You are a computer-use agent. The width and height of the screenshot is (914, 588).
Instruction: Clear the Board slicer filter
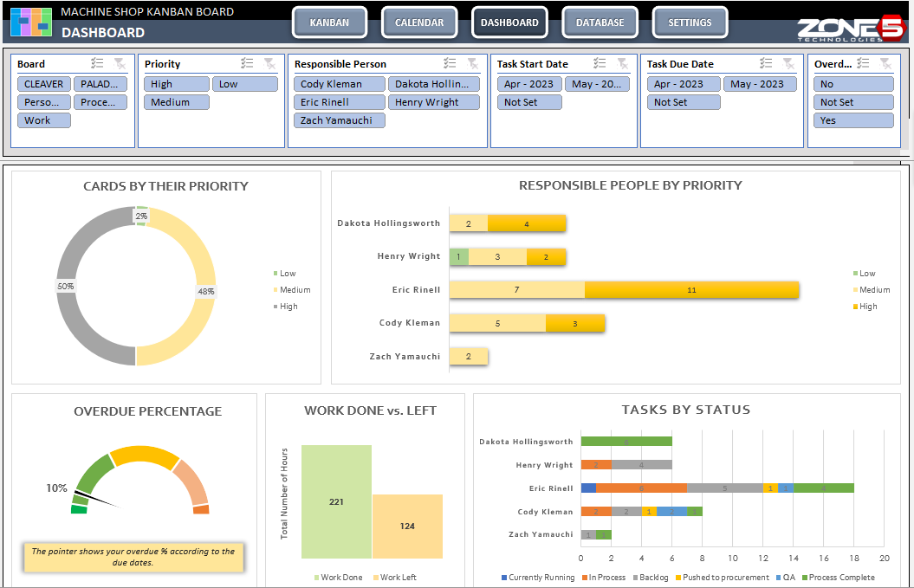(x=120, y=63)
